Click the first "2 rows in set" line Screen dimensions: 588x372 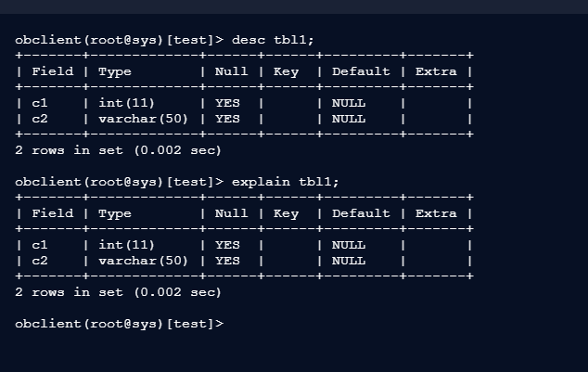click(119, 149)
